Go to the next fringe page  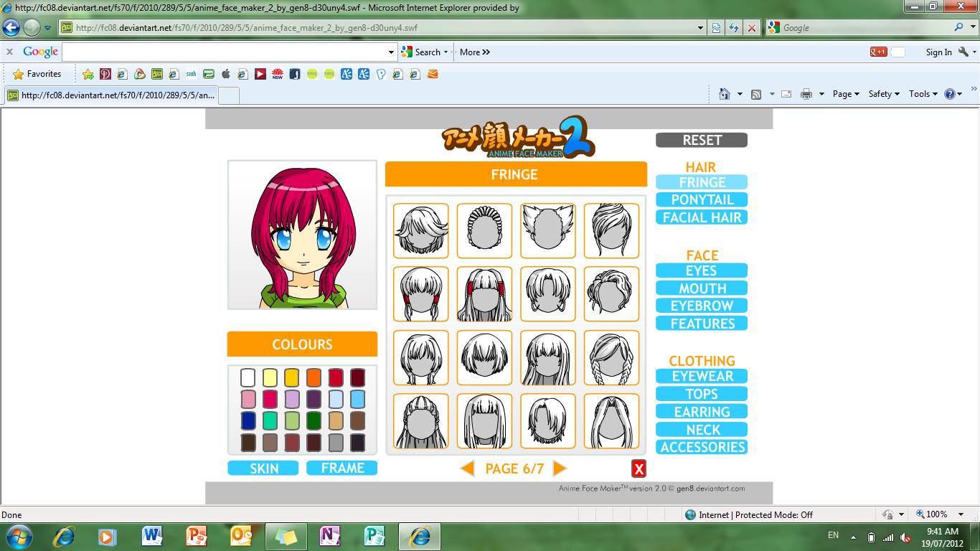click(x=560, y=468)
